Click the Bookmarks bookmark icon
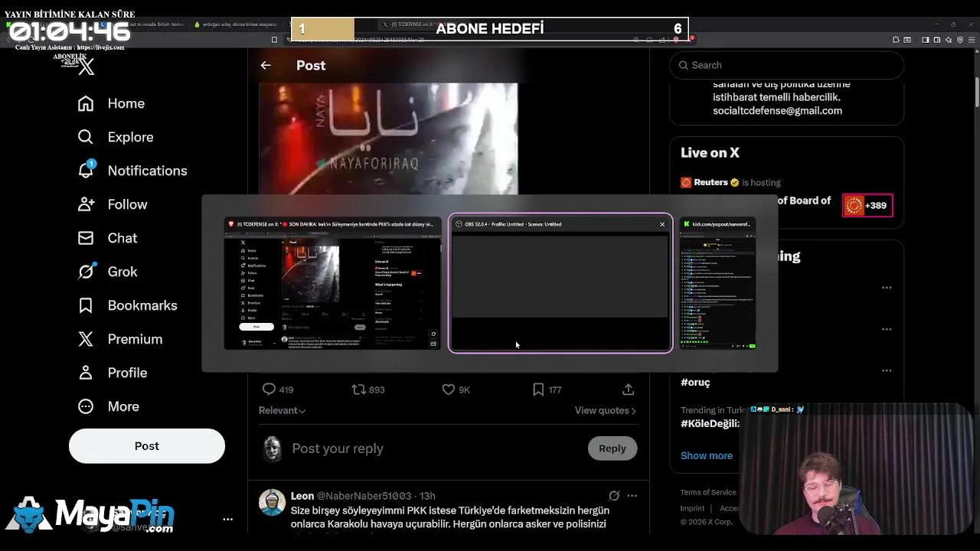 (x=86, y=305)
